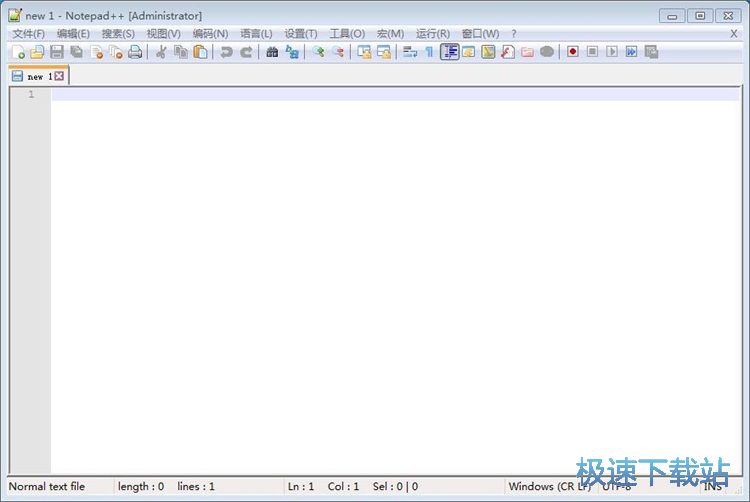The height and width of the screenshot is (502, 750).
Task: Toggle word wrap in the toolbar
Action: coord(410,52)
